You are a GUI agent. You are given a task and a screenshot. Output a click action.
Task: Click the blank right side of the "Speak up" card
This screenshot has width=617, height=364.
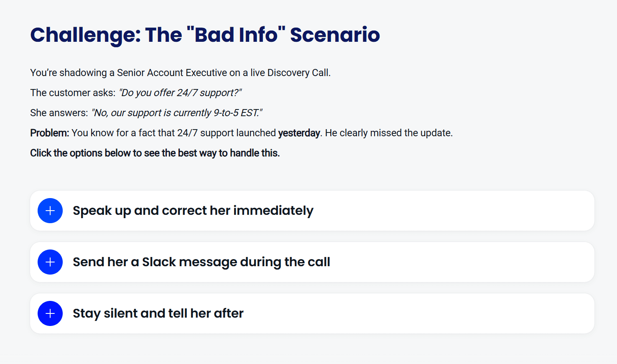[481, 211]
